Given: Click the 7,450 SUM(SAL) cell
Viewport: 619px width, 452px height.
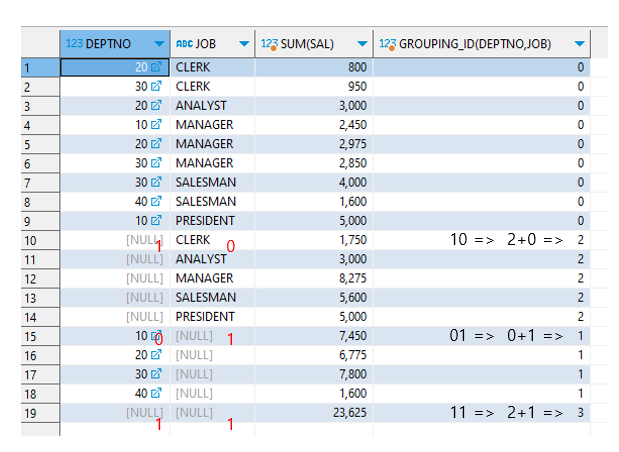Looking at the screenshot, I should [x=314, y=336].
